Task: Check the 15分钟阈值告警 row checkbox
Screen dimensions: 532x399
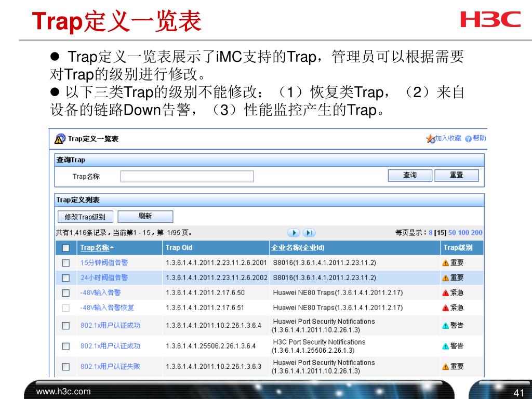Action: point(66,263)
